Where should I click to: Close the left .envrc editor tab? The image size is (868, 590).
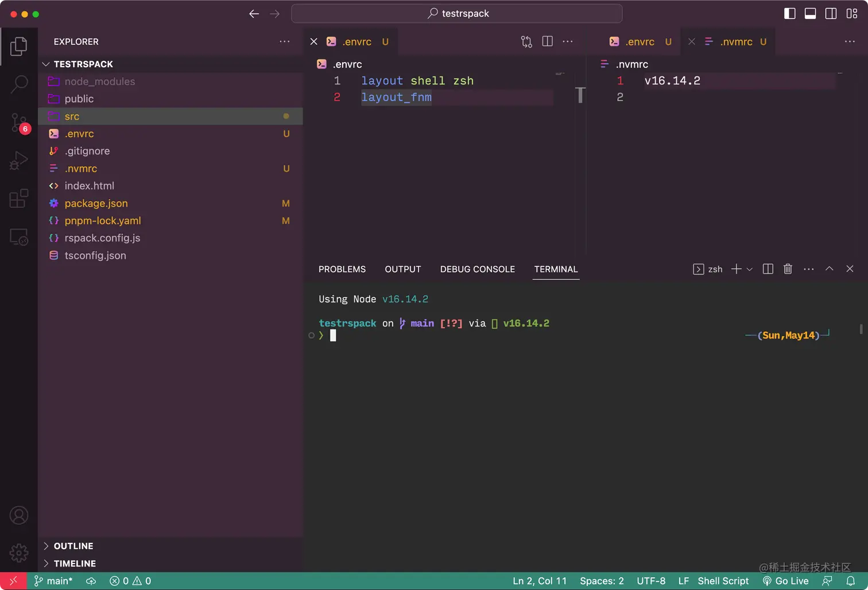[314, 41]
